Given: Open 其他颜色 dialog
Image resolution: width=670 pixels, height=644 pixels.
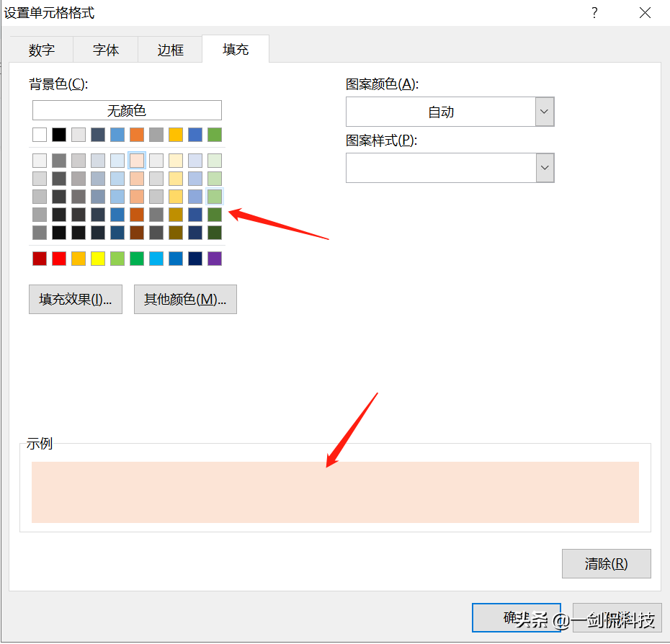Looking at the screenshot, I should [185, 300].
